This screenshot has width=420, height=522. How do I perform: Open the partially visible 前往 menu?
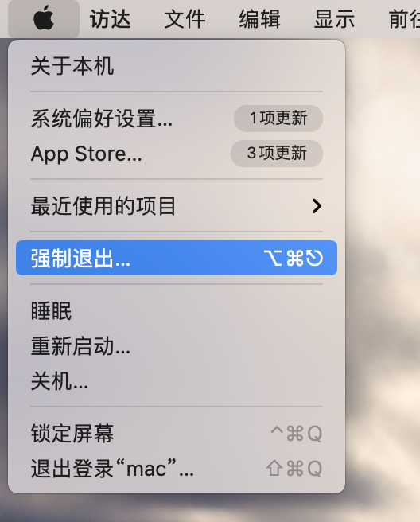click(404, 18)
